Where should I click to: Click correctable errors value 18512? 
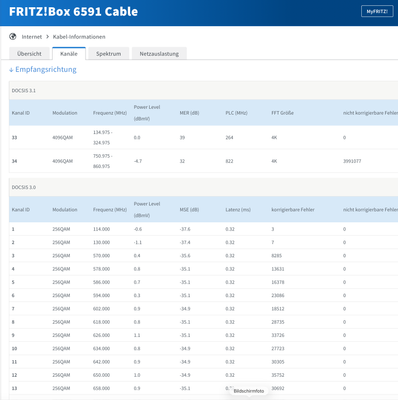click(278, 309)
